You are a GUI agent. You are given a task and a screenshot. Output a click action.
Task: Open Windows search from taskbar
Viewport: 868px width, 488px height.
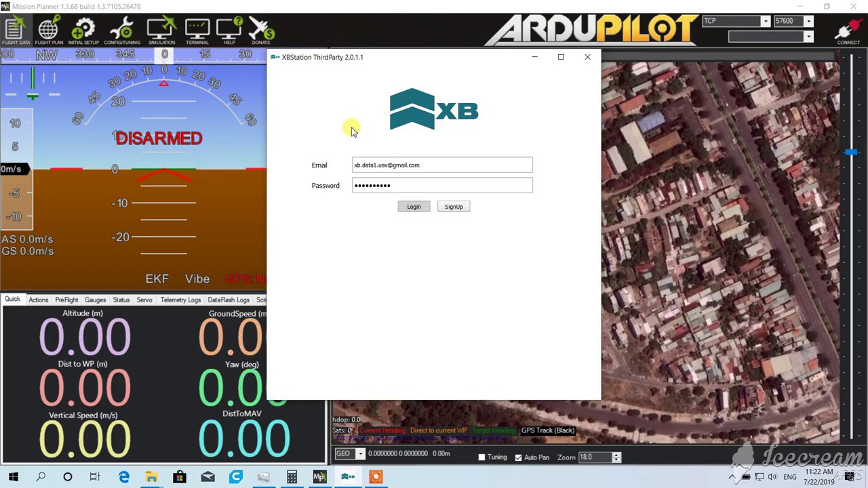pos(41,477)
